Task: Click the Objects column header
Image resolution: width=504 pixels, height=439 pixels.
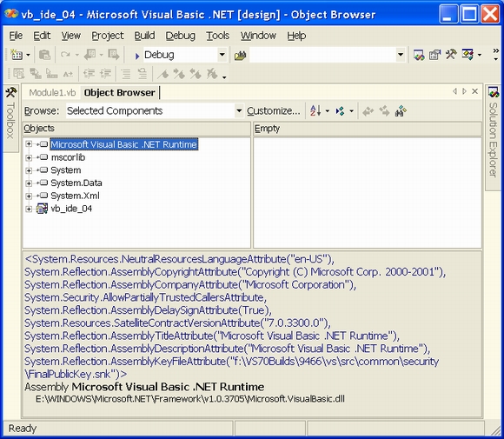Action: point(136,129)
